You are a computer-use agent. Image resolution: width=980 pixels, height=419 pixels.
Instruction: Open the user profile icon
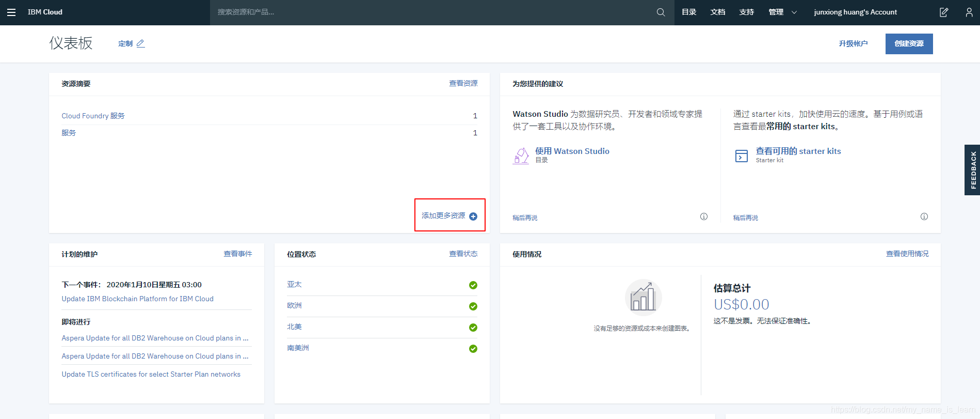click(x=969, y=12)
